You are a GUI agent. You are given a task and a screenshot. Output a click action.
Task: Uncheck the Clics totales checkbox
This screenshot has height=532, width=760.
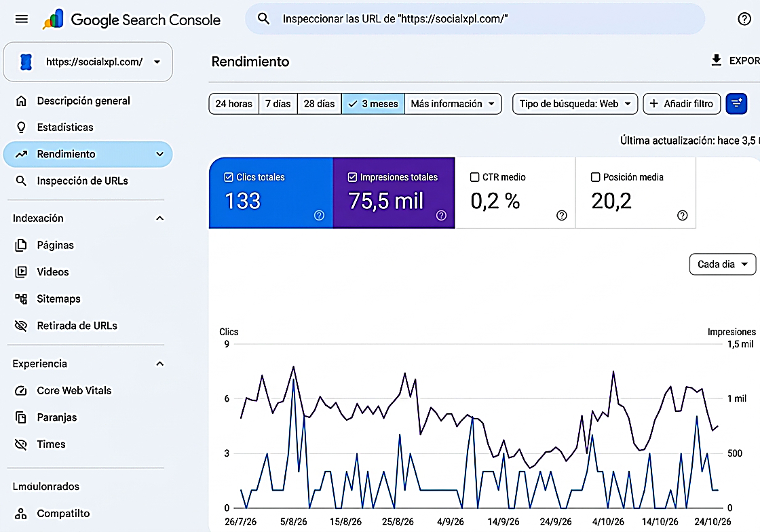point(229,177)
